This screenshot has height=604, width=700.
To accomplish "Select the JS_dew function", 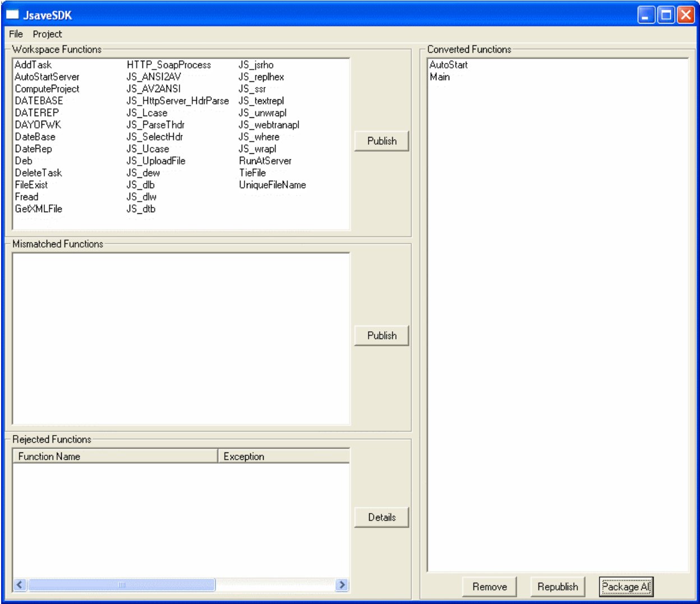I will point(143,173).
